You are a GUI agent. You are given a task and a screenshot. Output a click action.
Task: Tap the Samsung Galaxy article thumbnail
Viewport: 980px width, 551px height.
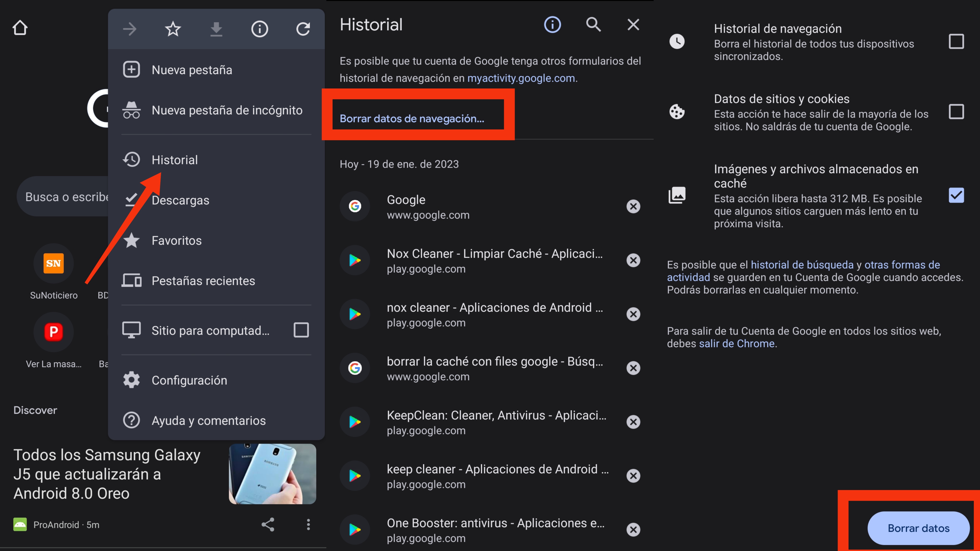pos(272,474)
